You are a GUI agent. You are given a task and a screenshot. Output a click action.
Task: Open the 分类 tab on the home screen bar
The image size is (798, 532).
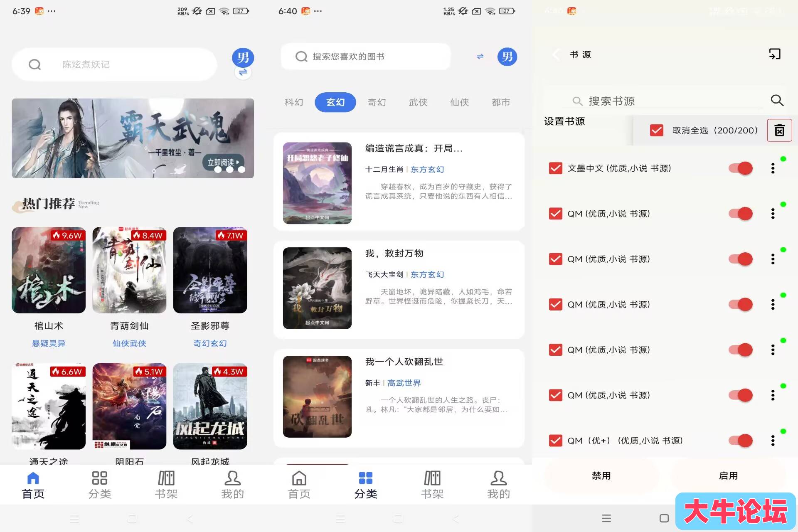point(100,485)
